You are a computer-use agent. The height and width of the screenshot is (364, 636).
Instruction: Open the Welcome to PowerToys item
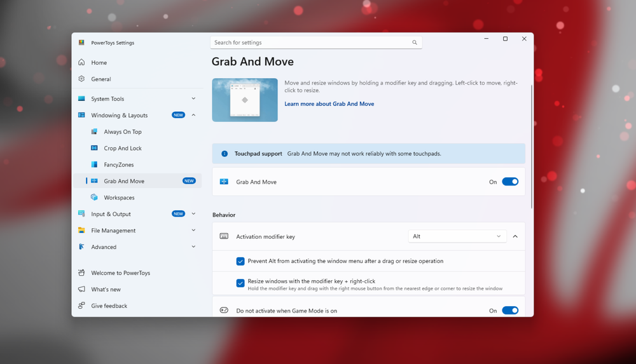coord(137,273)
